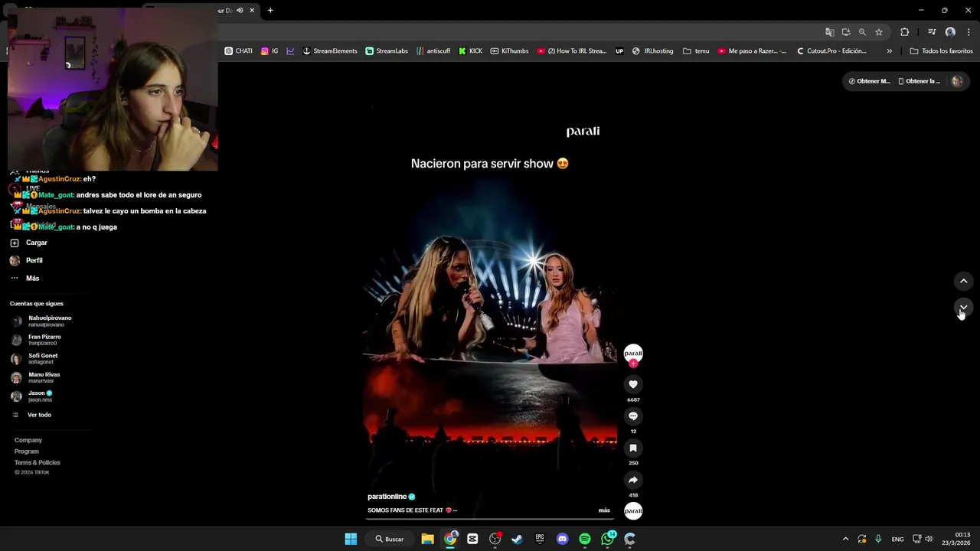The width and height of the screenshot is (980, 551).
Task: Open the IRLhosting bookmark
Action: tap(652, 51)
